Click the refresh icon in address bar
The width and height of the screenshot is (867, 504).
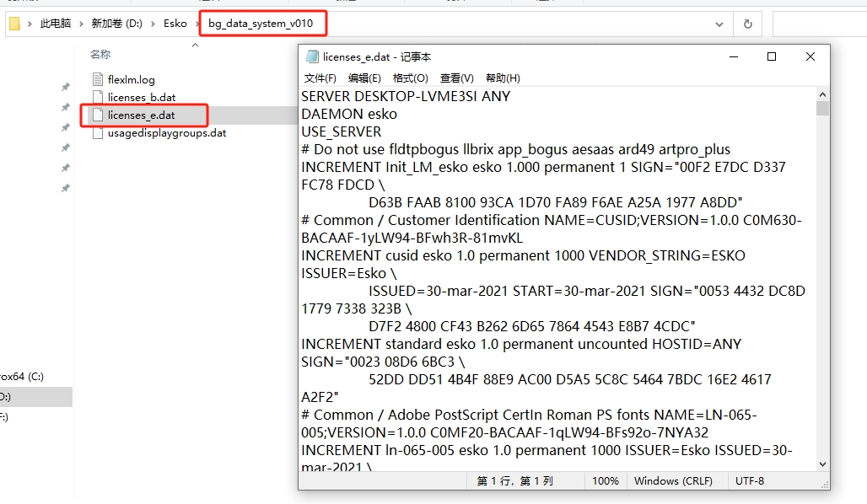(746, 24)
